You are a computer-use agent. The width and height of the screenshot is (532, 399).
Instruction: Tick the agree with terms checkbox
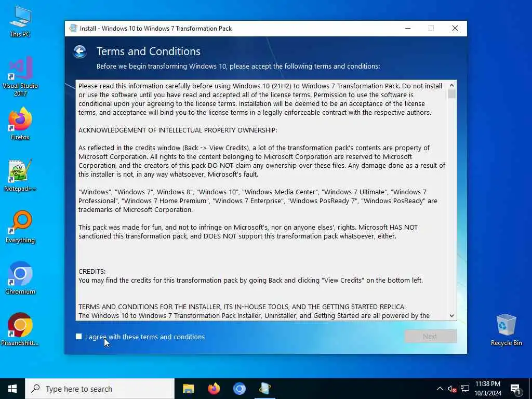coord(79,337)
